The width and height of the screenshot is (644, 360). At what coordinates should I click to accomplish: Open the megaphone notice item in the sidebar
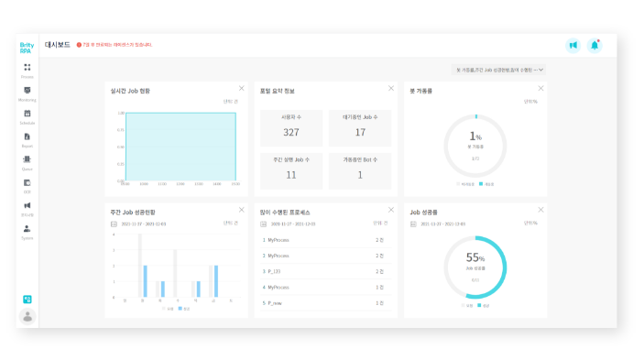pyautogui.click(x=27, y=209)
